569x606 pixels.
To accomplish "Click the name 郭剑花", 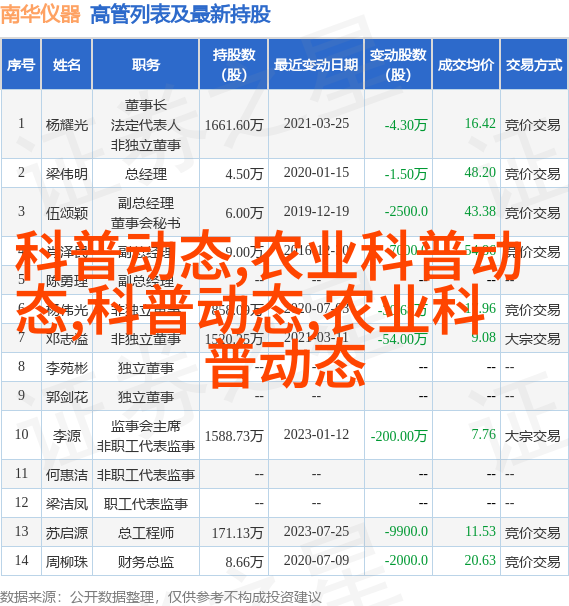I will (67, 397).
